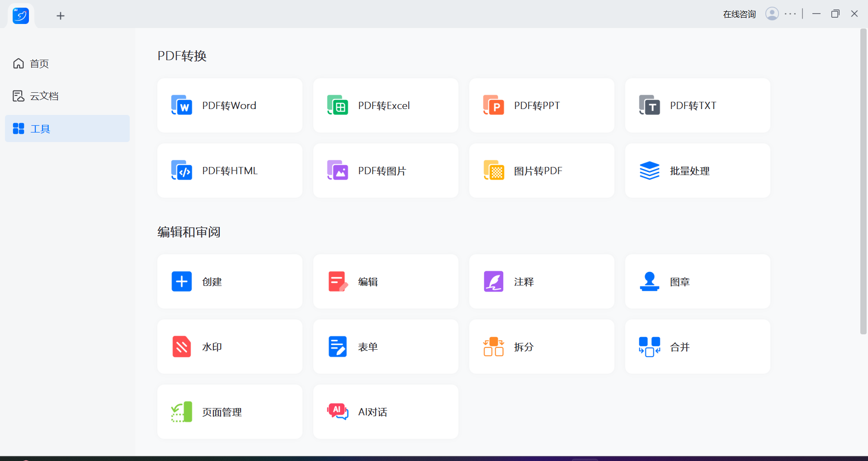The height and width of the screenshot is (461, 868).
Task: Select the 表单 label
Action: pos(368,347)
